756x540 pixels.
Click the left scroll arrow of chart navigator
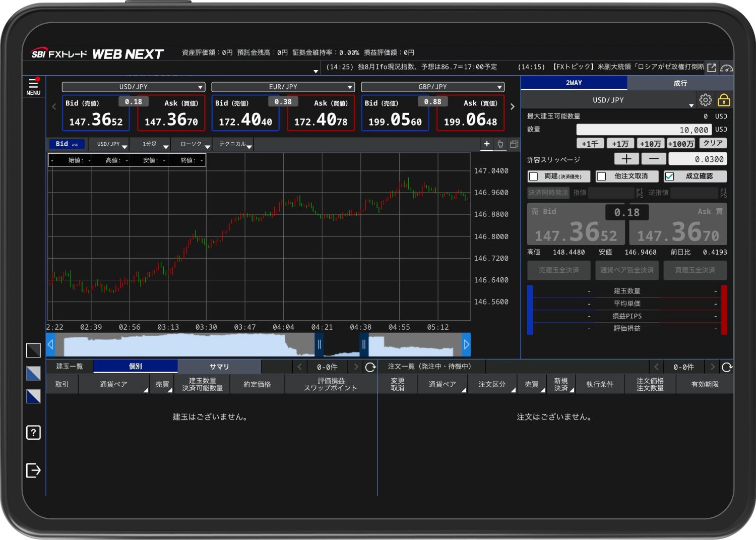[50, 344]
